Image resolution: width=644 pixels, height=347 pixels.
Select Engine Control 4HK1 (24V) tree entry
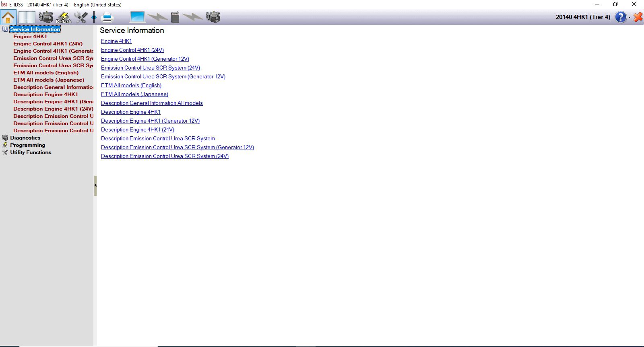coord(48,43)
